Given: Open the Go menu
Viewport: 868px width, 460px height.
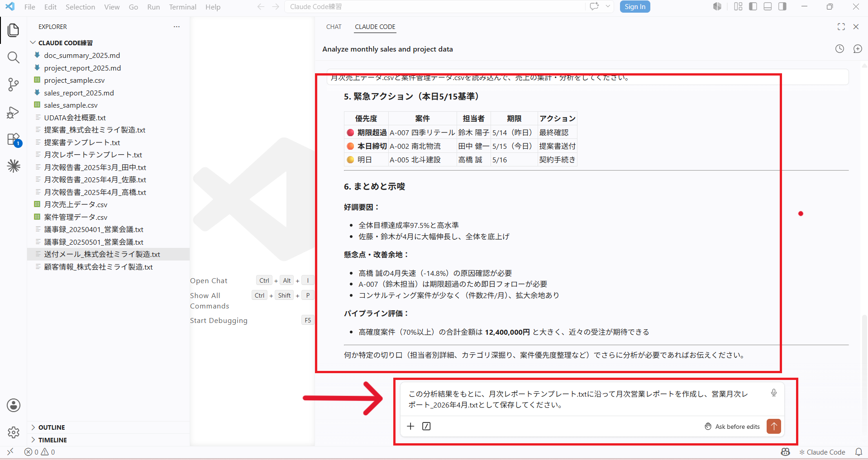Looking at the screenshot, I should tap(134, 7).
